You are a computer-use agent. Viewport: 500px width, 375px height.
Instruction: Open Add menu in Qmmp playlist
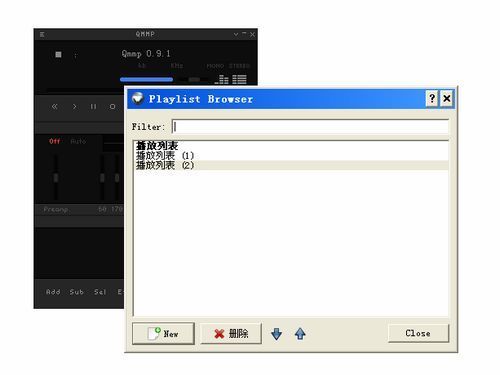coord(53,292)
